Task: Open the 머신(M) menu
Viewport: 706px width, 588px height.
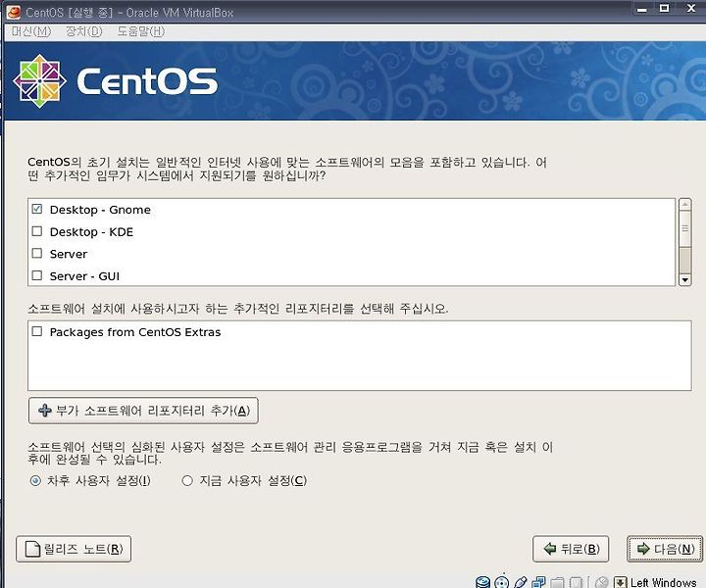Action: click(x=31, y=31)
